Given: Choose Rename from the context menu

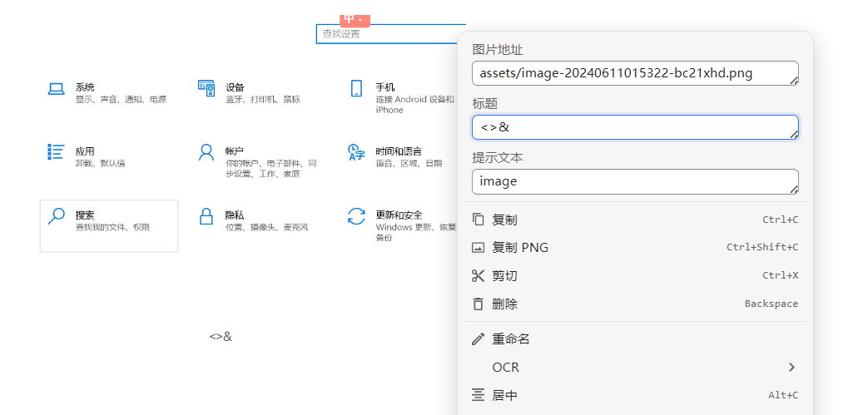Looking at the screenshot, I should 511,338.
